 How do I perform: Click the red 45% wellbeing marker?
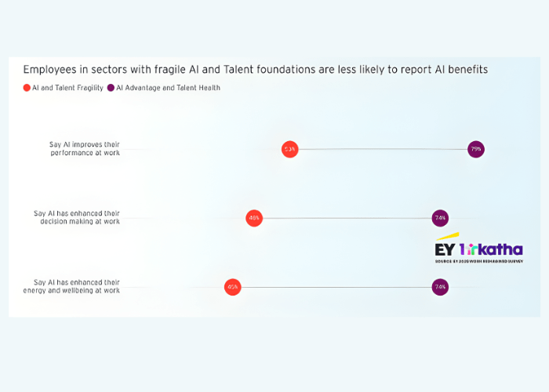pyautogui.click(x=233, y=288)
